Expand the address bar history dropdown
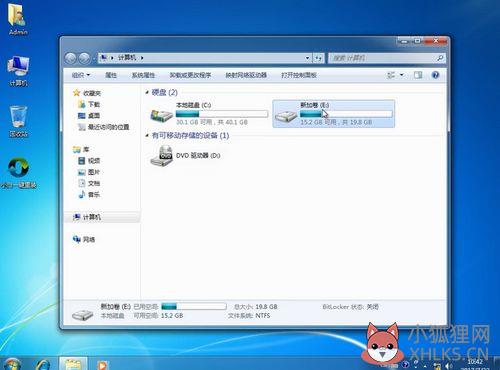 click(x=307, y=58)
